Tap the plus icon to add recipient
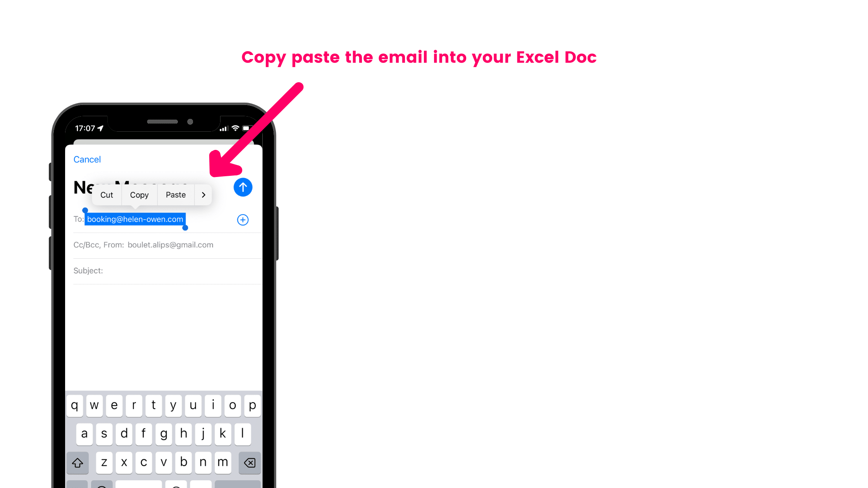 243,220
